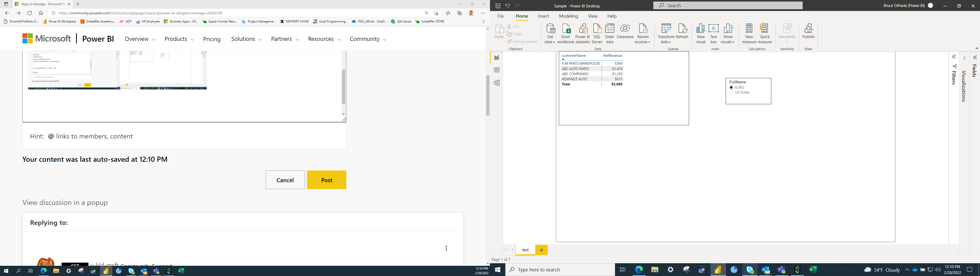This screenshot has height=276, width=980.
Task: Click the Cancel button in browser
Action: click(285, 180)
